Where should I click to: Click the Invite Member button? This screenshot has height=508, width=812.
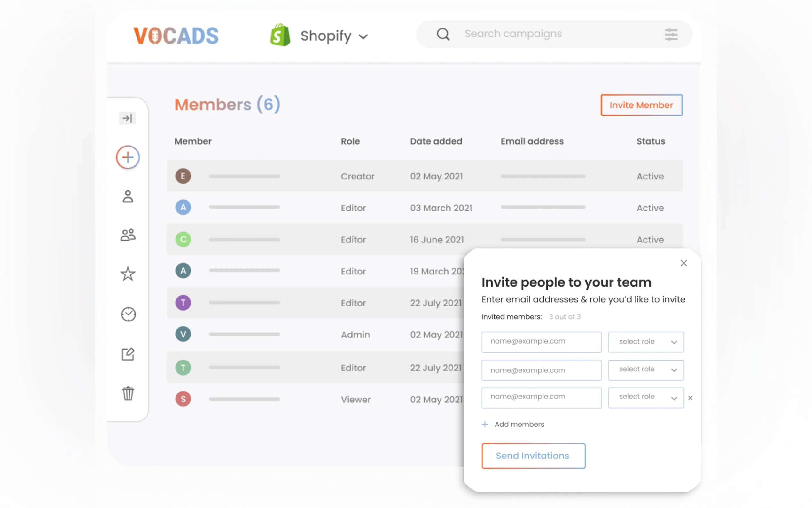click(x=641, y=105)
